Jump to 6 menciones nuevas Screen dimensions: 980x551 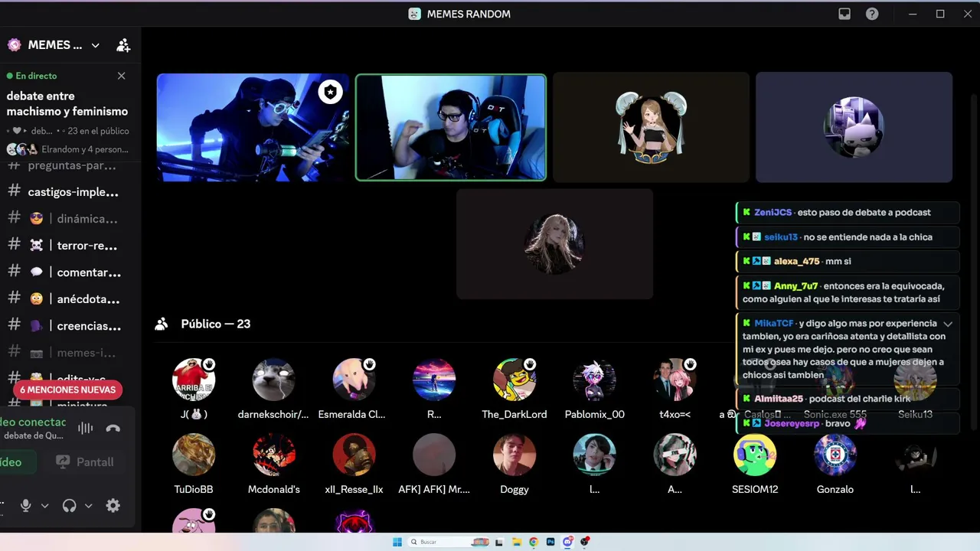pyautogui.click(x=67, y=390)
